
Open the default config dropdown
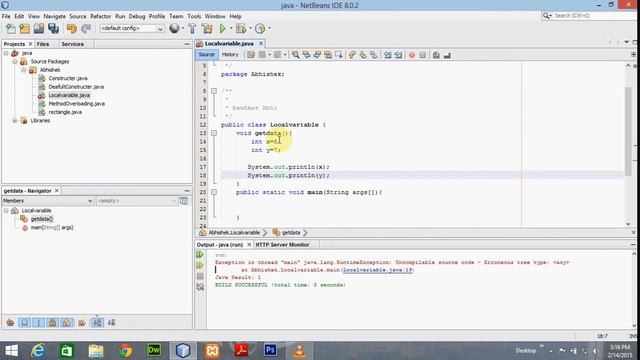pyautogui.click(x=132, y=29)
